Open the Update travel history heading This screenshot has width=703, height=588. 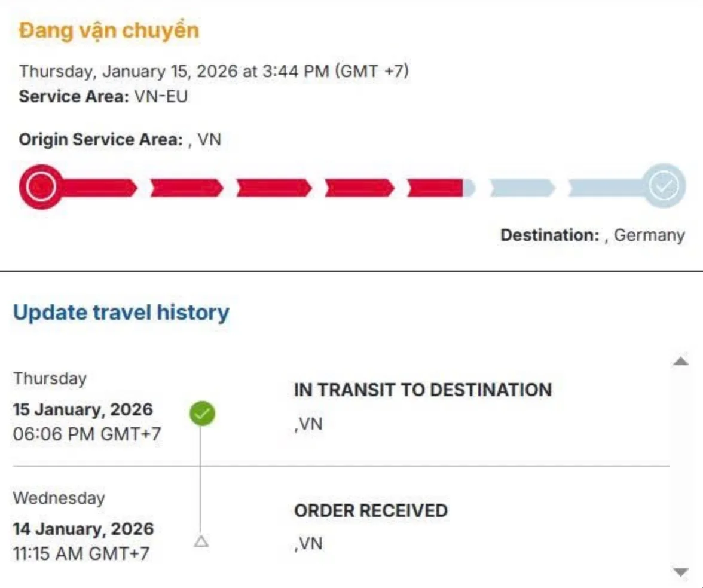pyautogui.click(x=121, y=313)
